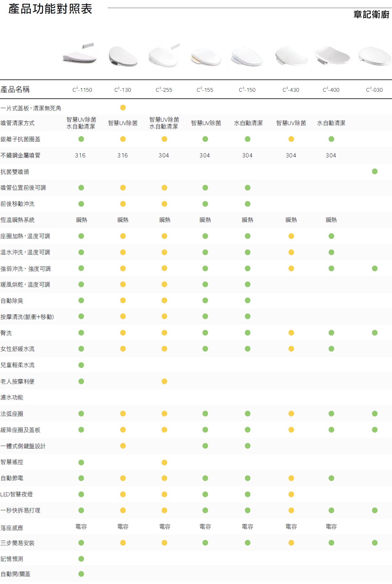Click the 產品功能對照表 title
392x584 pixels.
pyautogui.click(x=50, y=9)
